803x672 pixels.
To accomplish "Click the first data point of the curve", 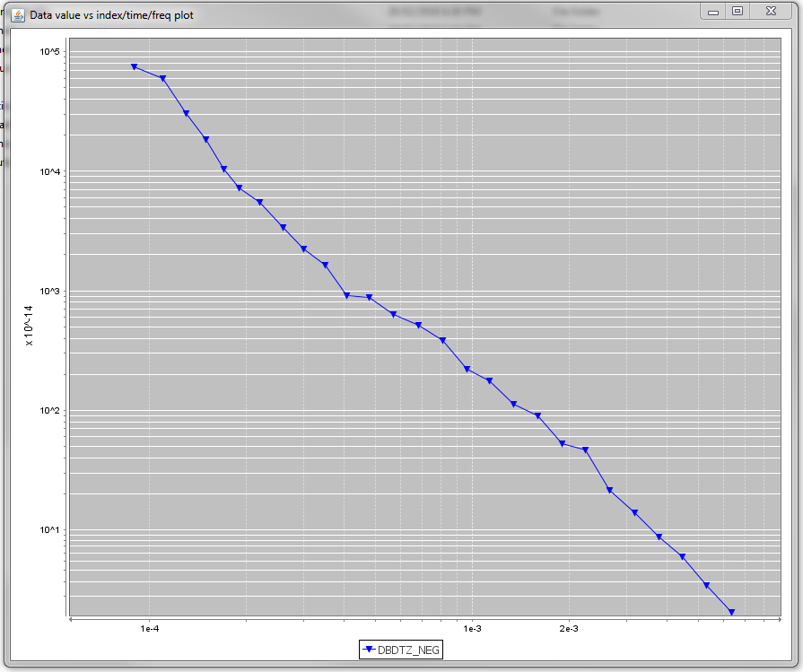I will (135, 66).
